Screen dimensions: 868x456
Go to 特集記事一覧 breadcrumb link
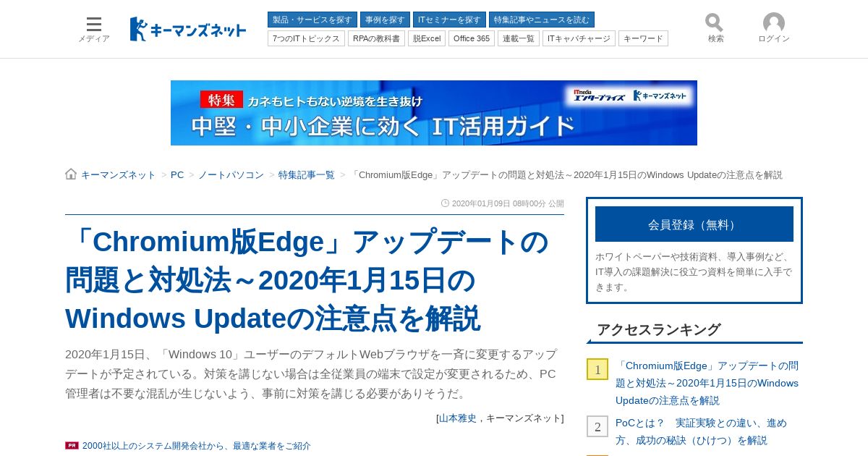(x=307, y=175)
